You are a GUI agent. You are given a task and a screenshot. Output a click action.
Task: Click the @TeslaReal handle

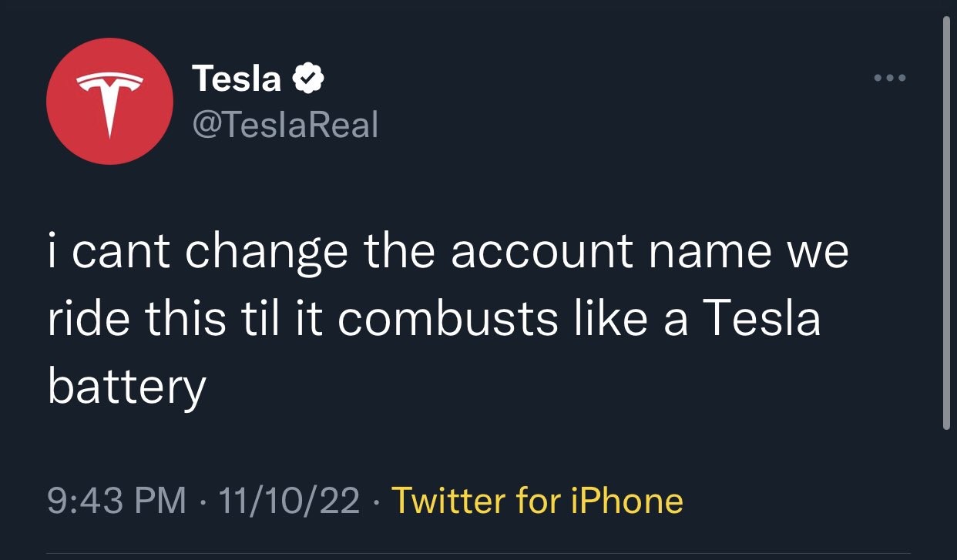284,123
